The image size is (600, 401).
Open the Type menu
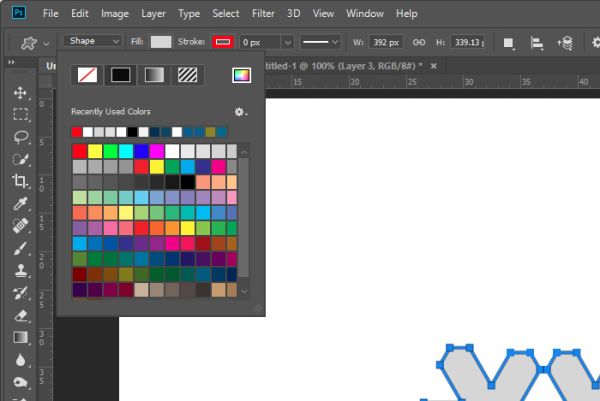tap(189, 14)
